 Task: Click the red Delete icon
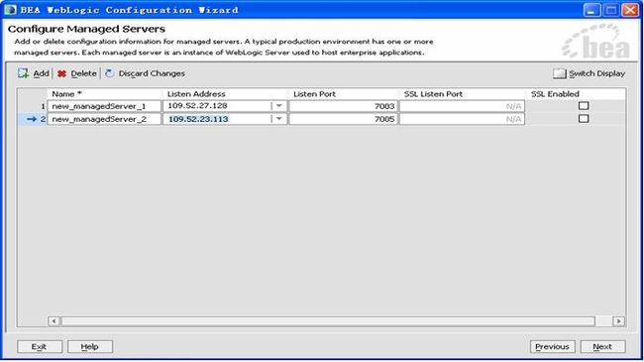tap(61, 73)
